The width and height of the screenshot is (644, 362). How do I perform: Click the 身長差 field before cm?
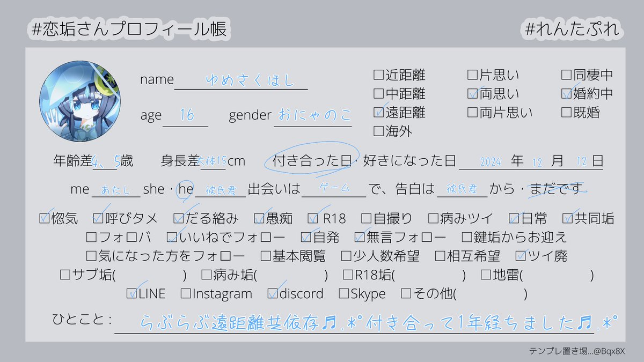click(213, 161)
